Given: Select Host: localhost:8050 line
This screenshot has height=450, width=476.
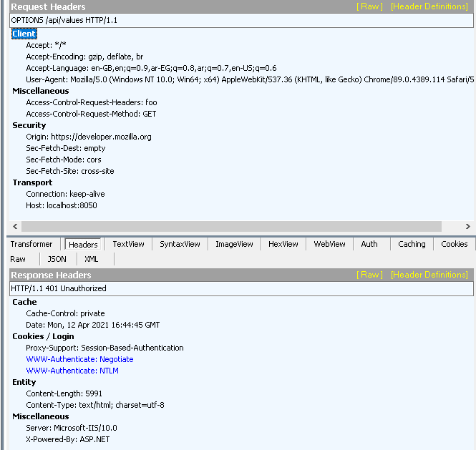Looking at the screenshot, I should click(62, 205).
